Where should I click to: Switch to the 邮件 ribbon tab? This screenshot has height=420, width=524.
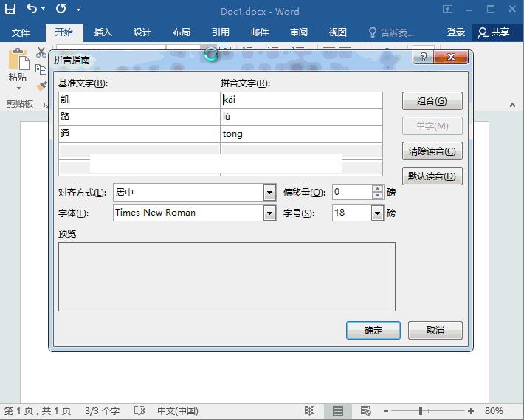pyautogui.click(x=260, y=32)
